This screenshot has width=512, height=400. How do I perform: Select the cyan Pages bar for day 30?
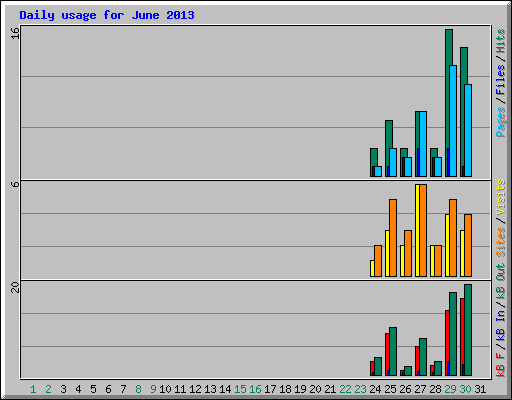[x=468, y=130]
